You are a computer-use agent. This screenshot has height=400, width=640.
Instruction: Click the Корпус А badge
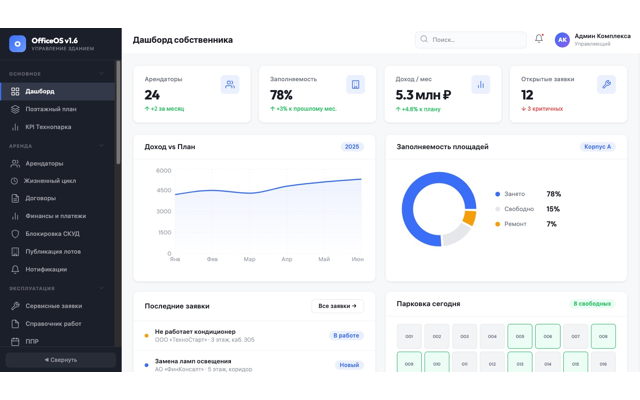tap(598, 147)
